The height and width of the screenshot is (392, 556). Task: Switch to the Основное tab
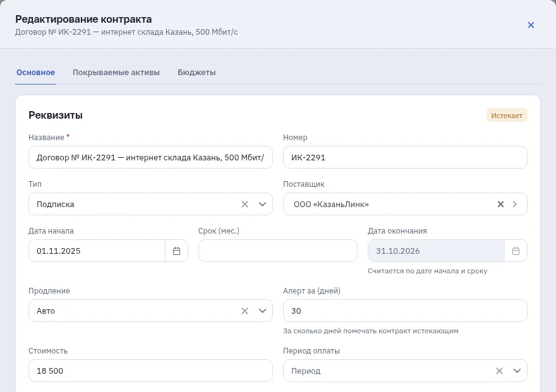tap(35, 73)
